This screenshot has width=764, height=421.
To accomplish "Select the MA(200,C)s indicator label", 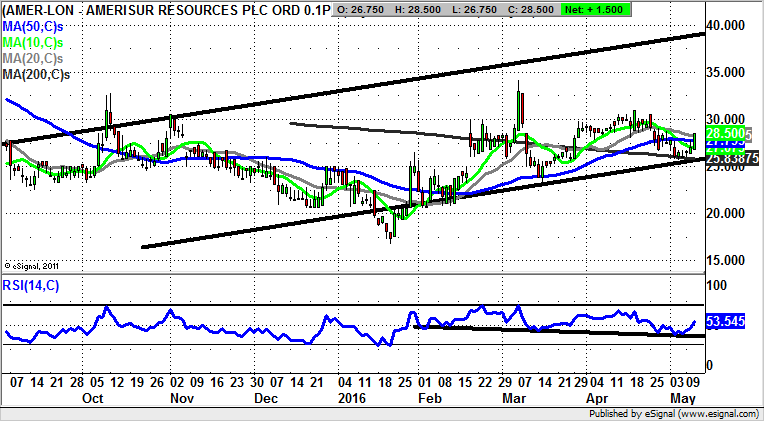I will [x=41, y=73].
